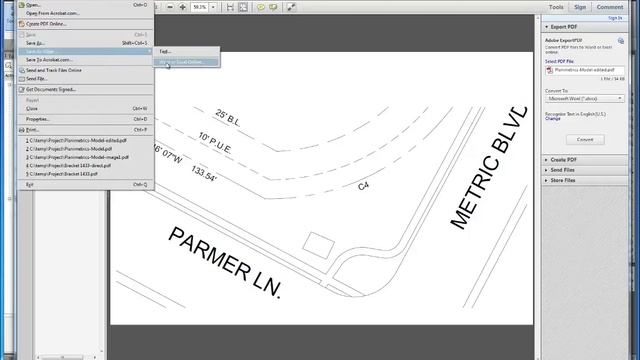Screen dimensions: 640x360
Task: Click the zoom out minus icon
Action: click(170, 7)
